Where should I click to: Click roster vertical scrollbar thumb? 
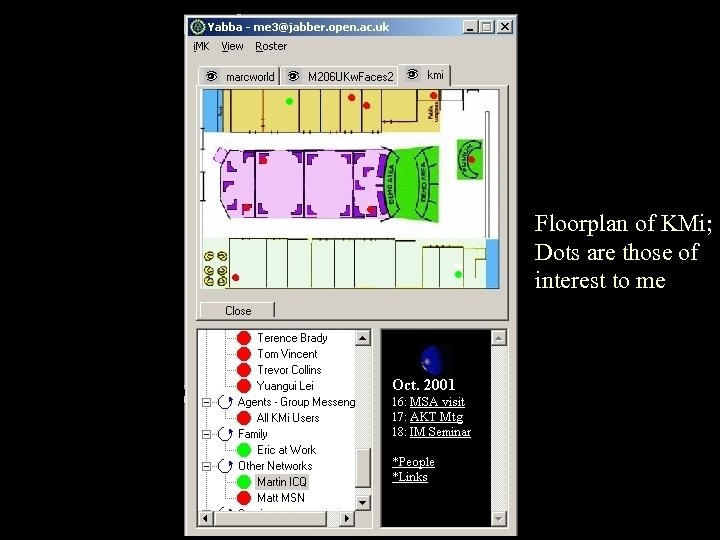[362, 468]
